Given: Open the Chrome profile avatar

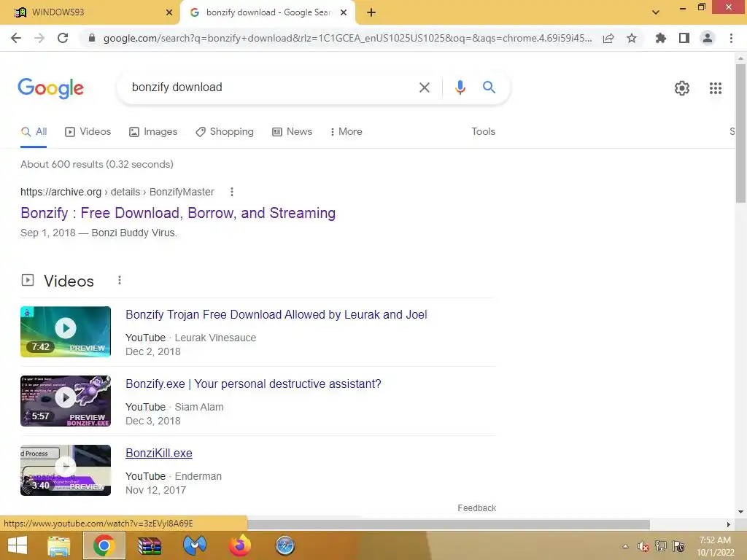Looking at the screenshot, I should (x=708, y=38).
